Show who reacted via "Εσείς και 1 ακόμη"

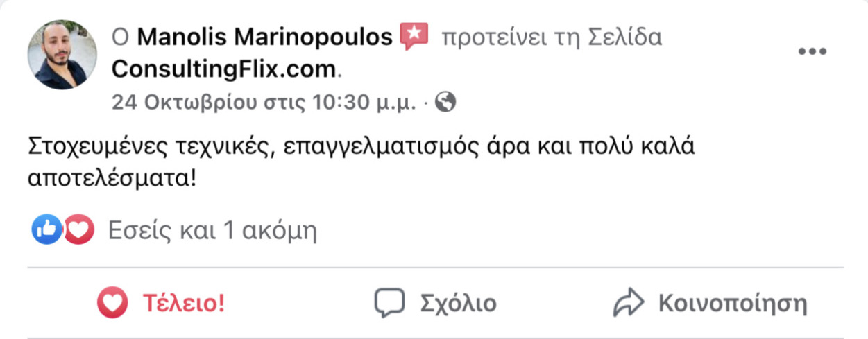(x=212, y=231)
